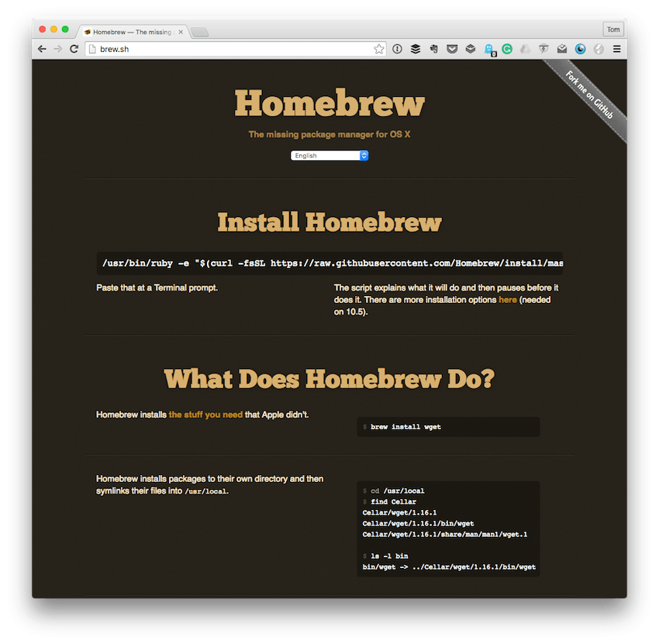The height and width of the screenshot is (644, 659).
Task: Click the Homebrew favicon on the tab
Action: 88,32
